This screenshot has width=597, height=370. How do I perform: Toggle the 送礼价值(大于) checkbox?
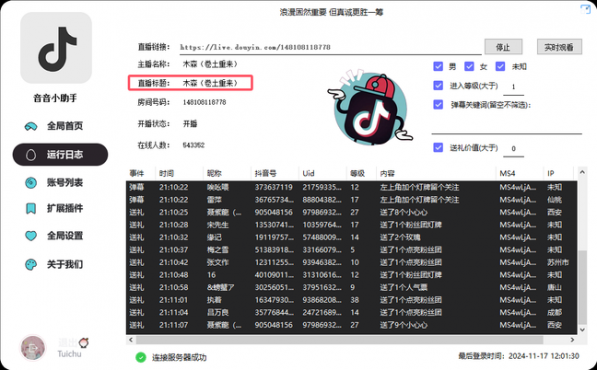[438, 147]
